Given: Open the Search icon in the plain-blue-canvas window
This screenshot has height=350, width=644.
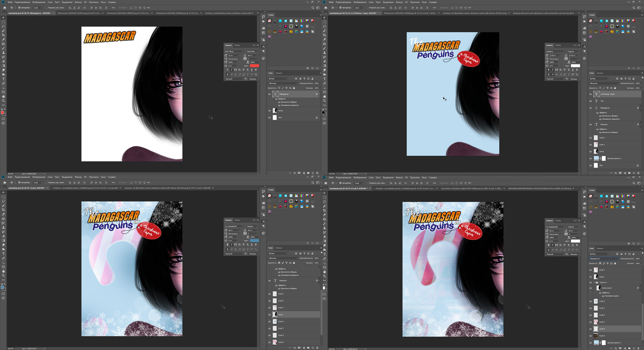Looking at the screenshot, I should tap(634, 8).
